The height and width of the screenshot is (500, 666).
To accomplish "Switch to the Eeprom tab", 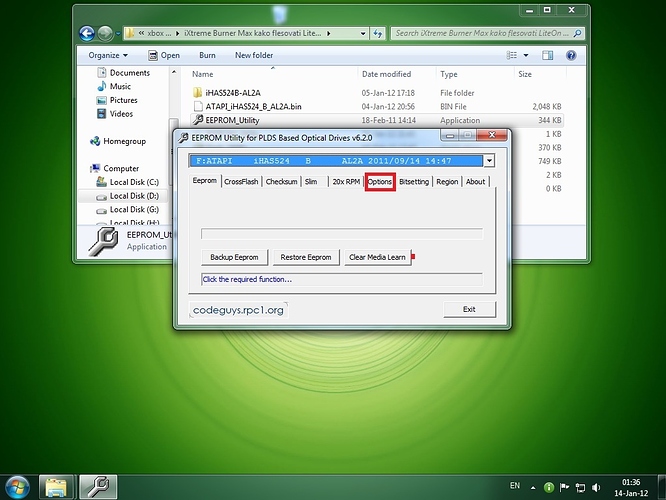I will [205, 181].
